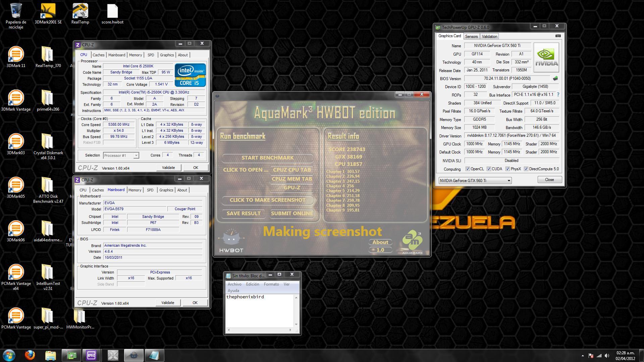
Task: Open 3DMark03 desktop shortcut
Action: point(16,144)
